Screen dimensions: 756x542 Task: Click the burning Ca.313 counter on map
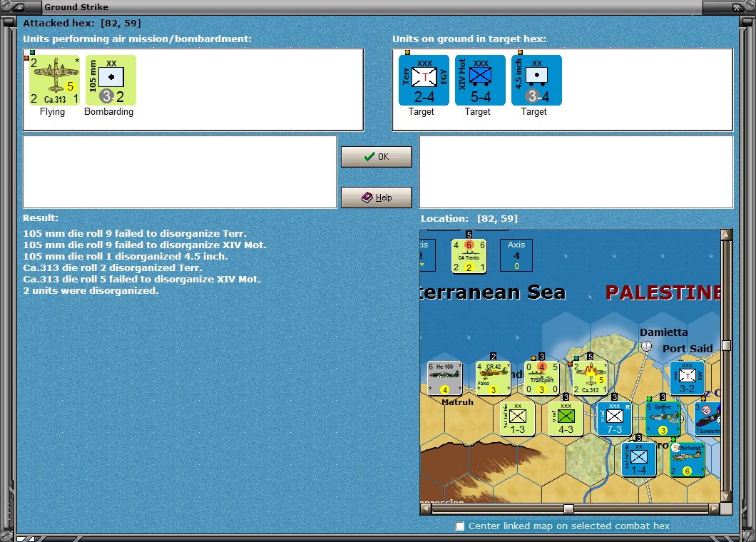[590, 378]
